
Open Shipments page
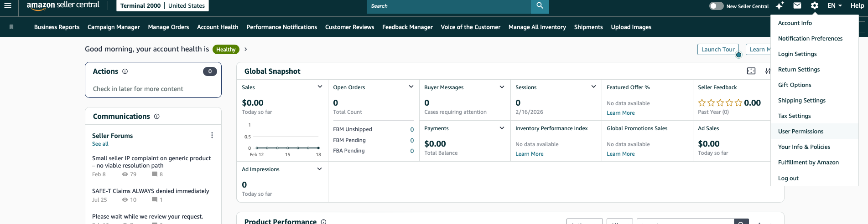tap(588, 27)
